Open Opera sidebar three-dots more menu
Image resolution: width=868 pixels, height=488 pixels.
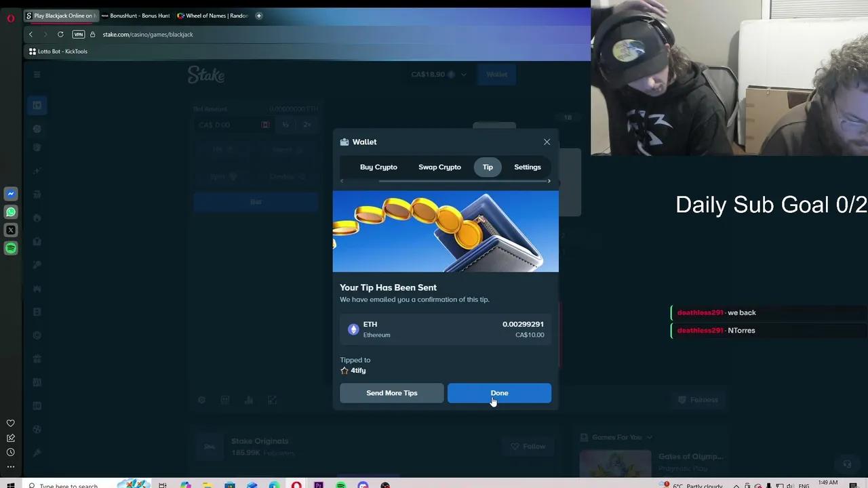11,466
